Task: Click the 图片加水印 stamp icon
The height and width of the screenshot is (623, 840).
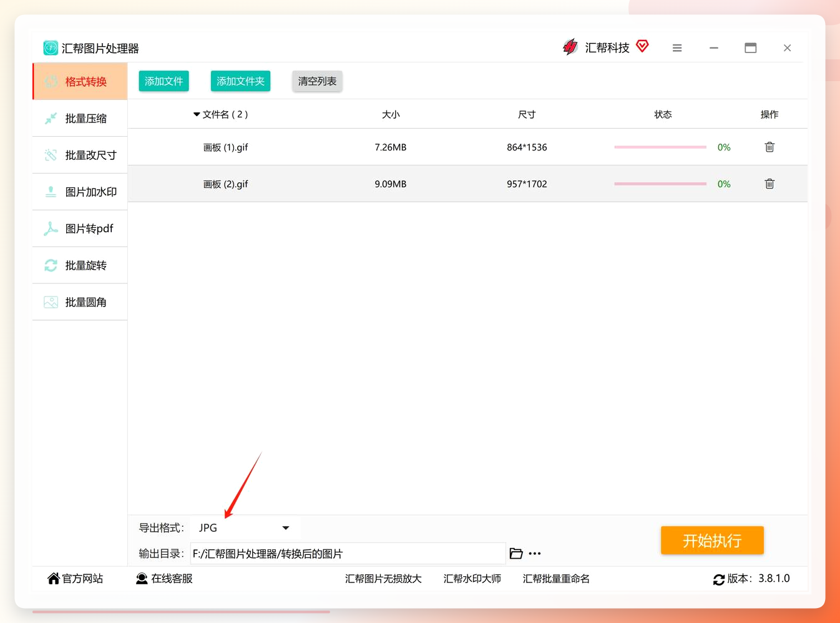Action: click(x=51, y=192)
